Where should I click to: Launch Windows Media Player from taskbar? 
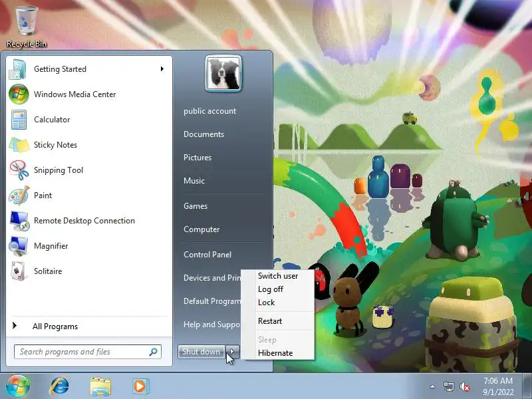click(x=140, y=386)
